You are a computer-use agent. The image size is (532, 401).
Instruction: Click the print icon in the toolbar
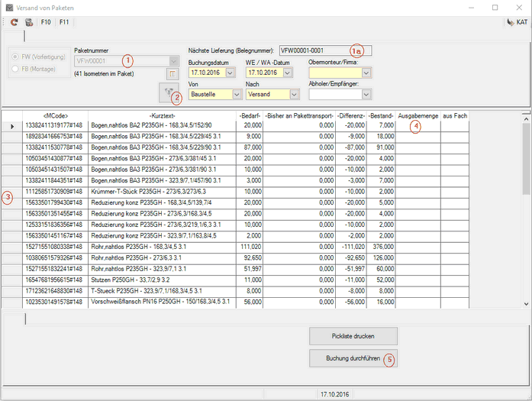point(29,23)
